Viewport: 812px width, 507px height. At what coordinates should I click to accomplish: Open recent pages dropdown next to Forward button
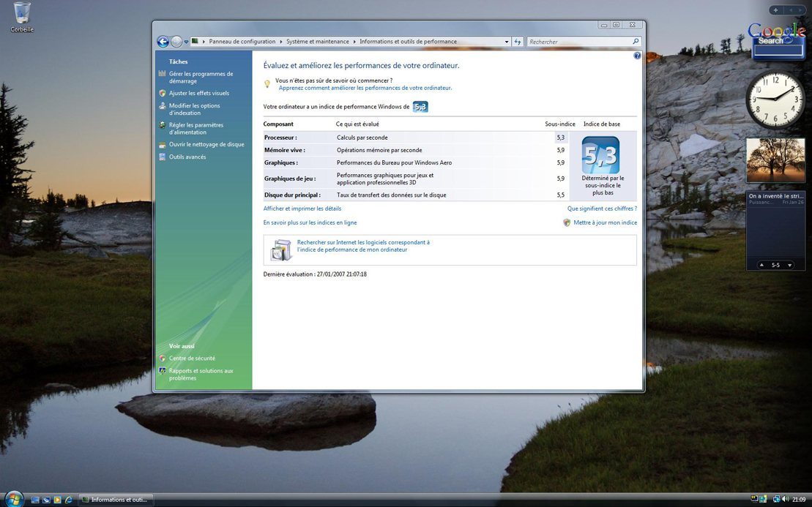click(x=187, y=42)
